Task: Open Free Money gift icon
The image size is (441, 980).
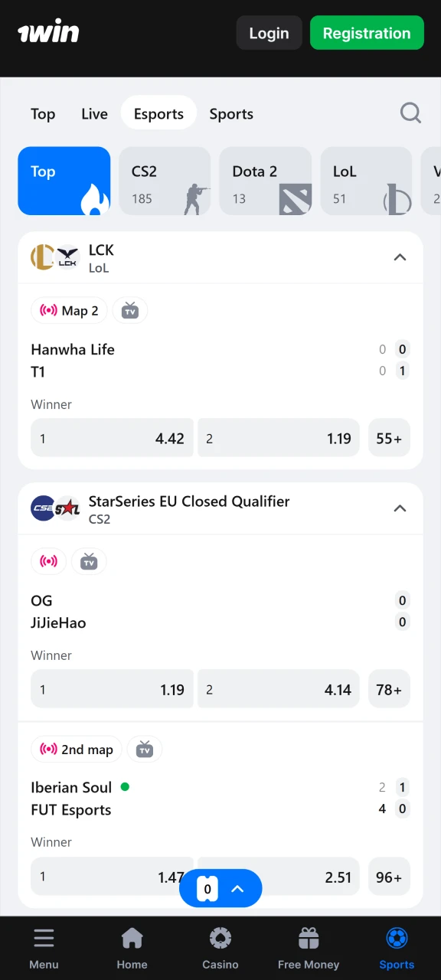Action: pos(309,948)
